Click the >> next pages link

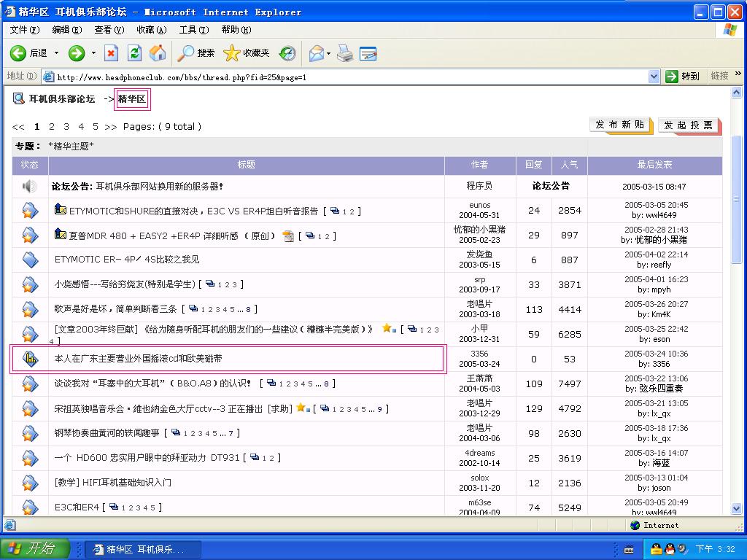click(x=111, y=127)
